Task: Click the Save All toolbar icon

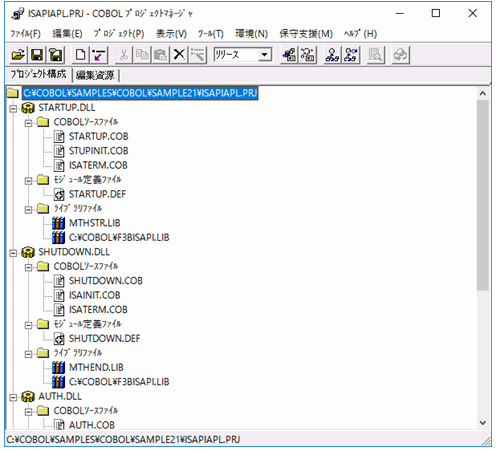Action: (x=56, y=55)
